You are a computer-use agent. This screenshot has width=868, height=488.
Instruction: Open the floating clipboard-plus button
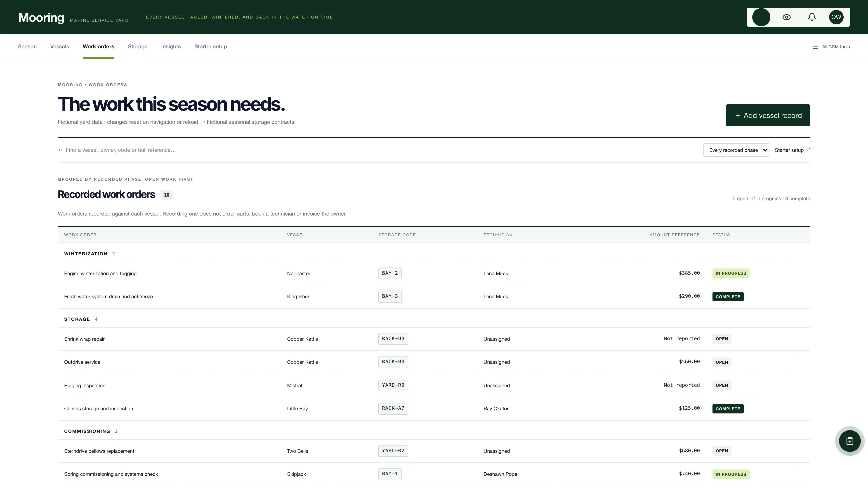[849, 441]
